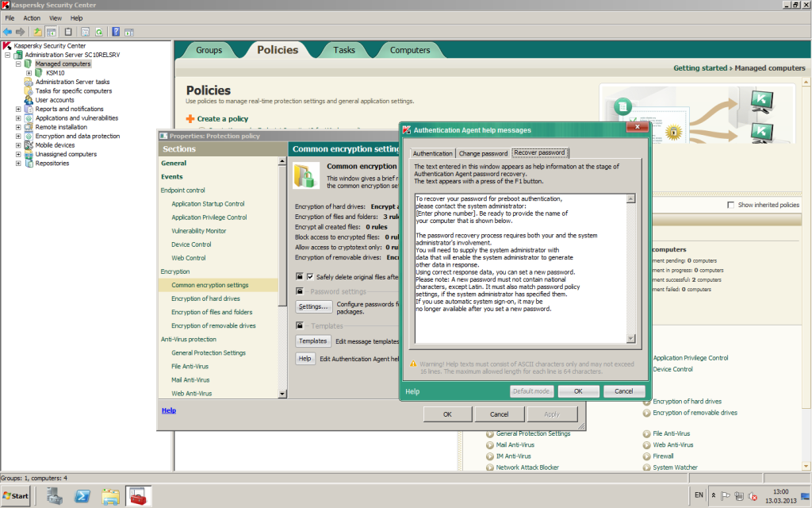Viewport: 812px width, 508px height.
Task: Select General Protection Settings section in Sections list
Action: [209, 352]
